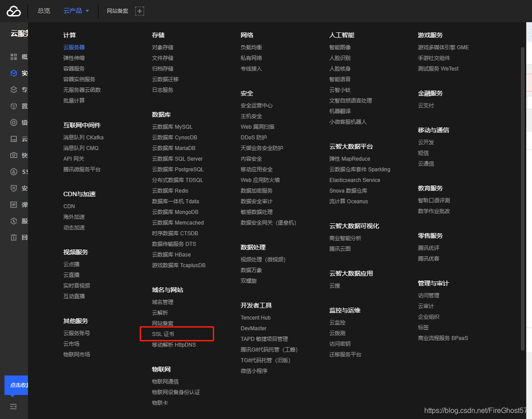Viewport: 532px width, 419px height.
Task: Open 云监控 under 监控与运维
Action: (x=337, y=322)
